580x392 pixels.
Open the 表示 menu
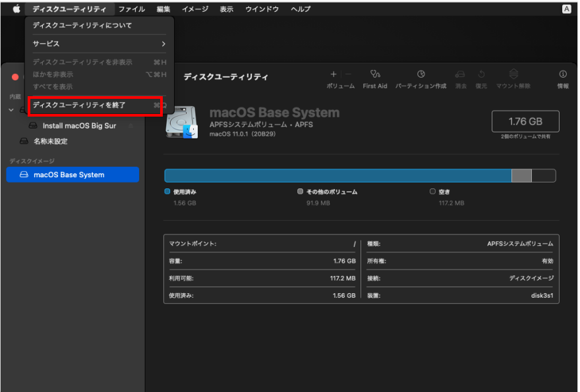[226, 9]
